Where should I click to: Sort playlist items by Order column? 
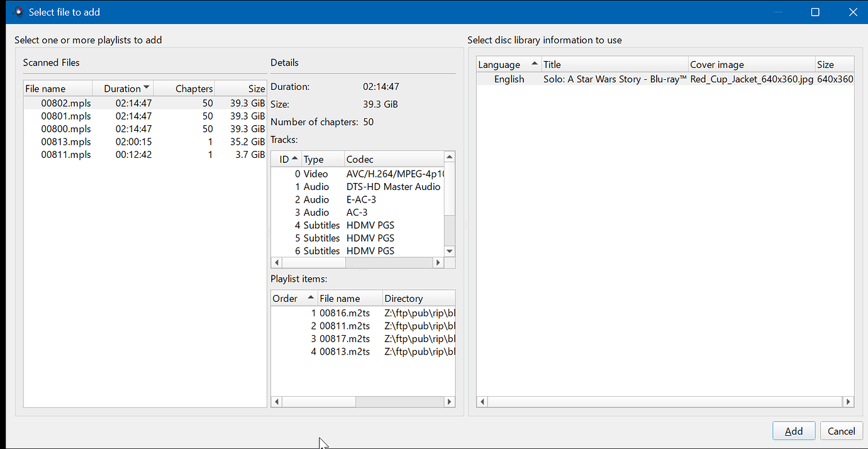[285, 299]
